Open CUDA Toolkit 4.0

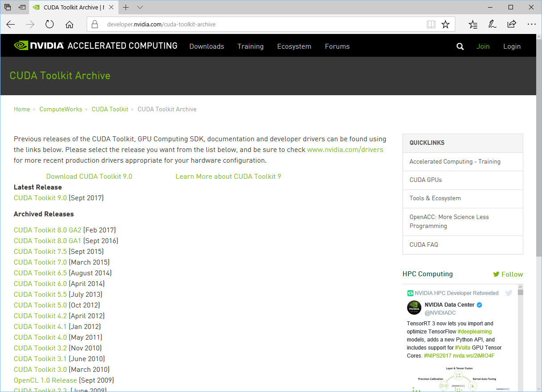point(40,337)
